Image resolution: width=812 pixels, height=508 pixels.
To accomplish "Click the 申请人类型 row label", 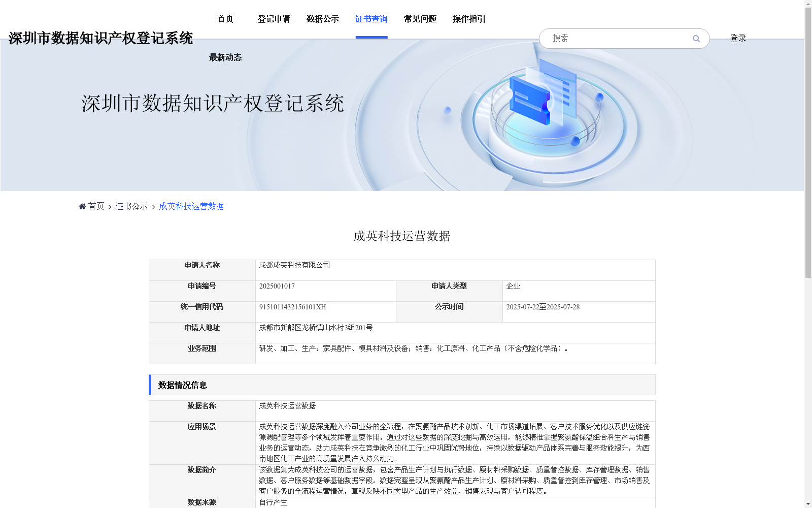I will 449,286.
